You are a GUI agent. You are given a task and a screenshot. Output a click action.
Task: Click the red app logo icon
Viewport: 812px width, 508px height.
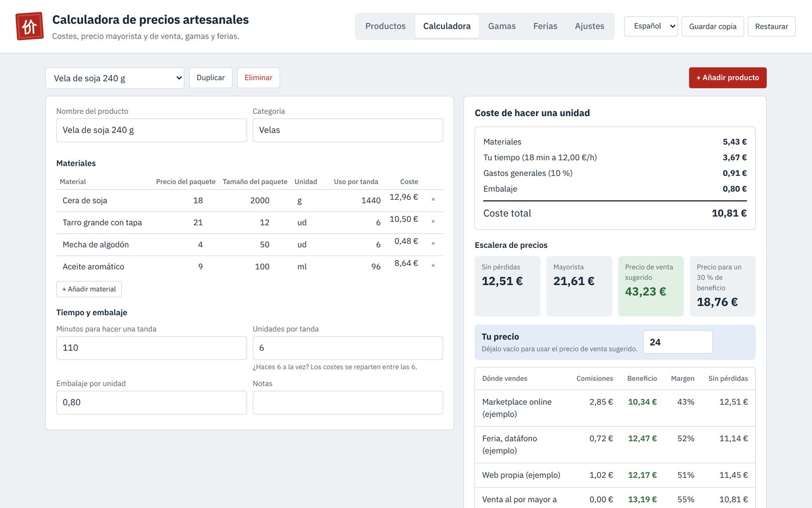pos(30,26)
